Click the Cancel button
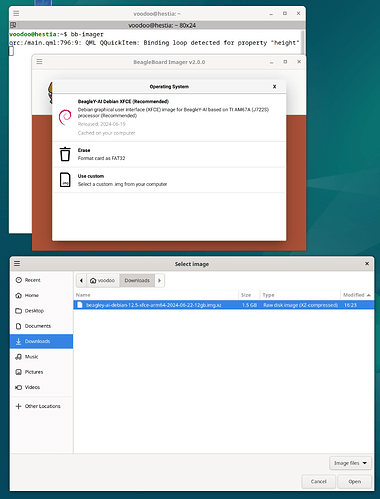380x499 pixels. click(x=319, y=482)
